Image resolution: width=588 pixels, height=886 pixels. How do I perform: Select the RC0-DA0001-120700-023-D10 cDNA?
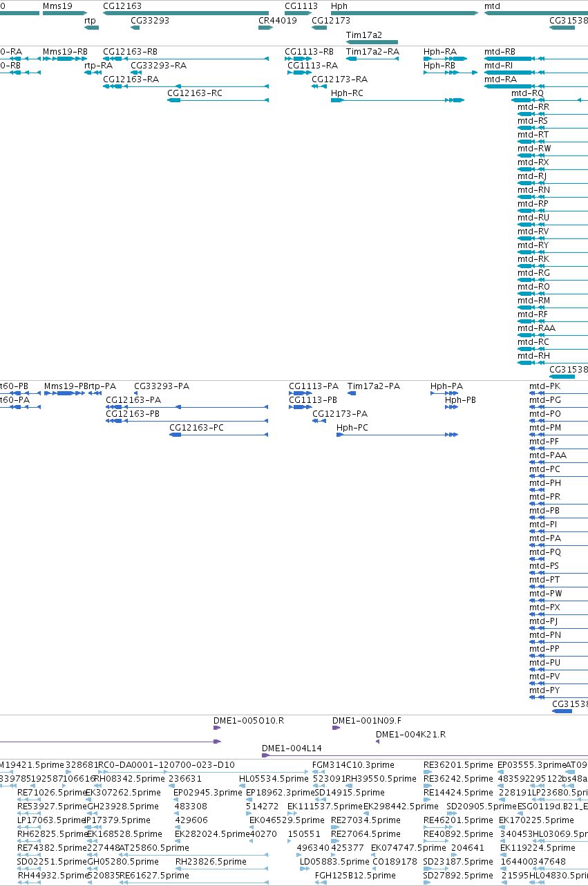click(202, 772)
